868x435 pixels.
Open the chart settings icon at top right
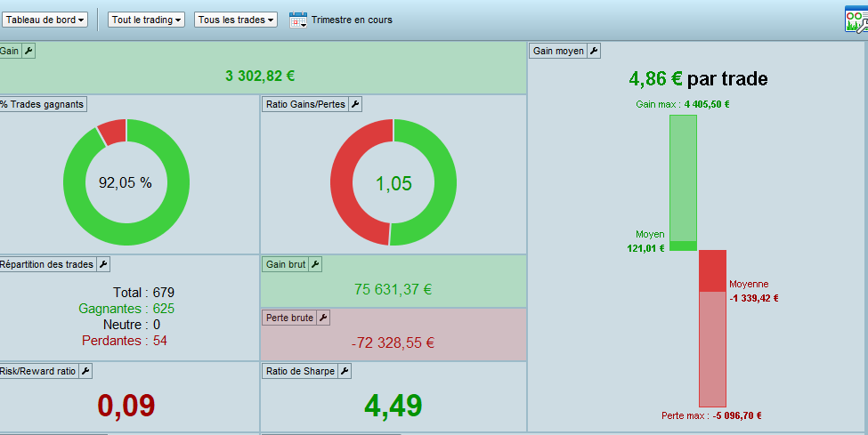tap(856, 20)
